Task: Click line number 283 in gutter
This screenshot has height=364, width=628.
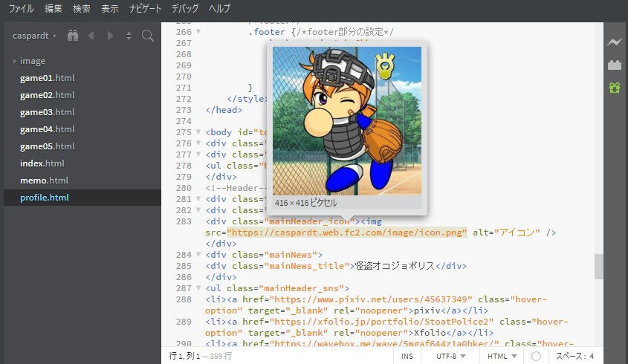Action: click(x=184, y=221)
